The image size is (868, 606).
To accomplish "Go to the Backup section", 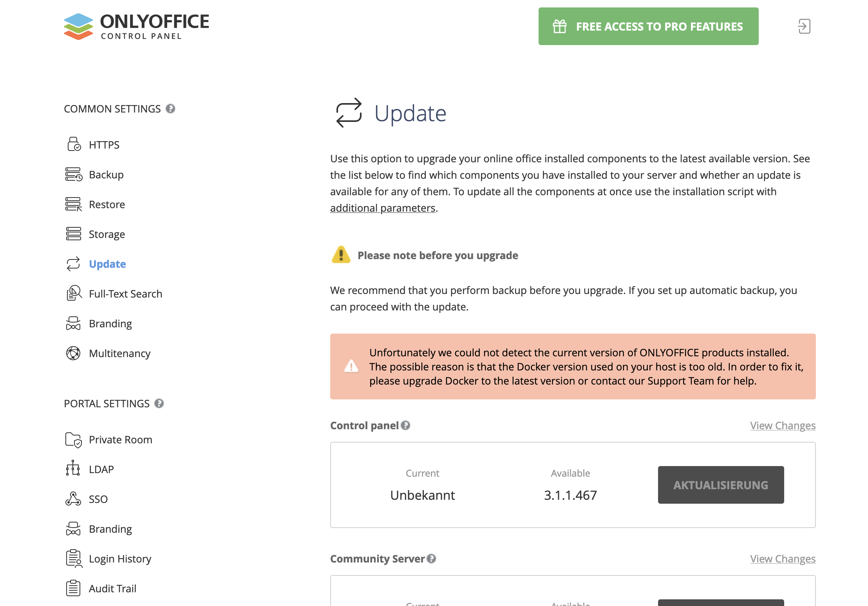I will [x=106, y=174].
